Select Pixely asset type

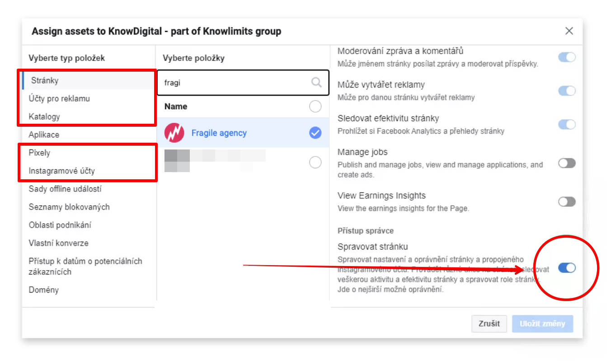point(39,153)
